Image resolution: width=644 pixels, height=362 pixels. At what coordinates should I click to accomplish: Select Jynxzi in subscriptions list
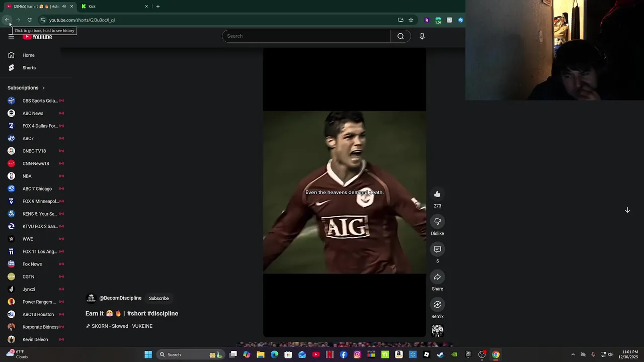click(36, 289)
